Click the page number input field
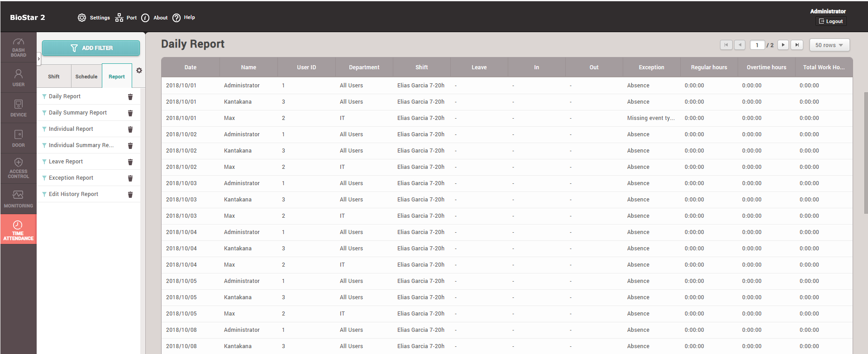Image resolution: width=868 pixels, height=354 pixels. 757,45
